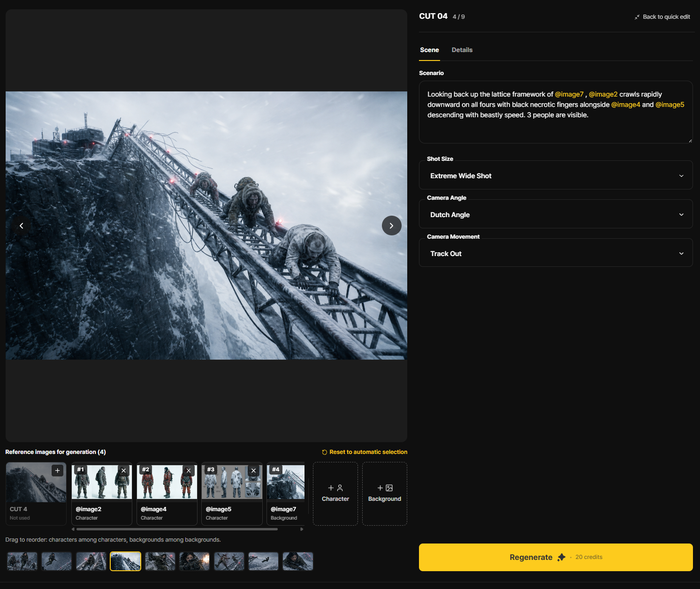Switch to the Details tab
The width and height of the screenshot is (700, 589).
pyautogui.click(x=462, y=50)
